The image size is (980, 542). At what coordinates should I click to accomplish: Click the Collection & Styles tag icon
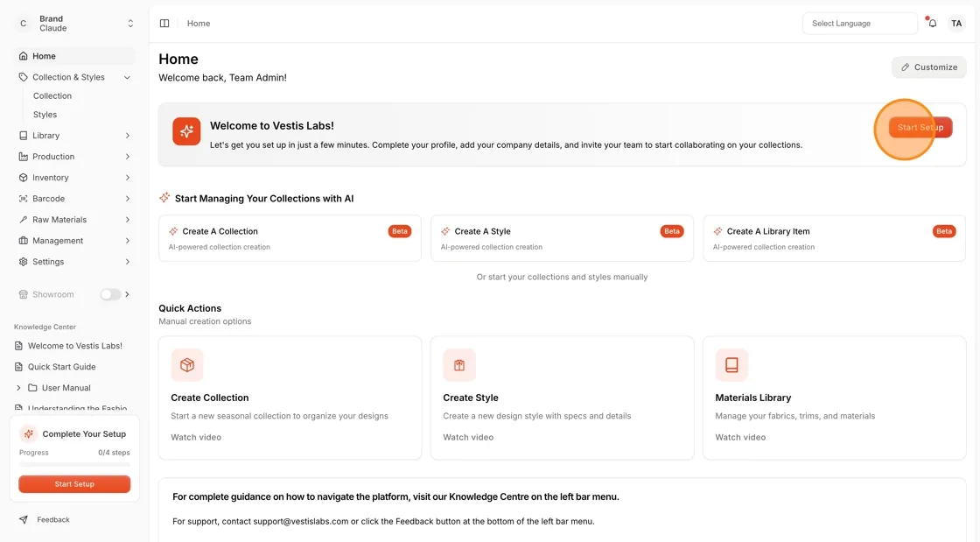(x=23, y=78)
